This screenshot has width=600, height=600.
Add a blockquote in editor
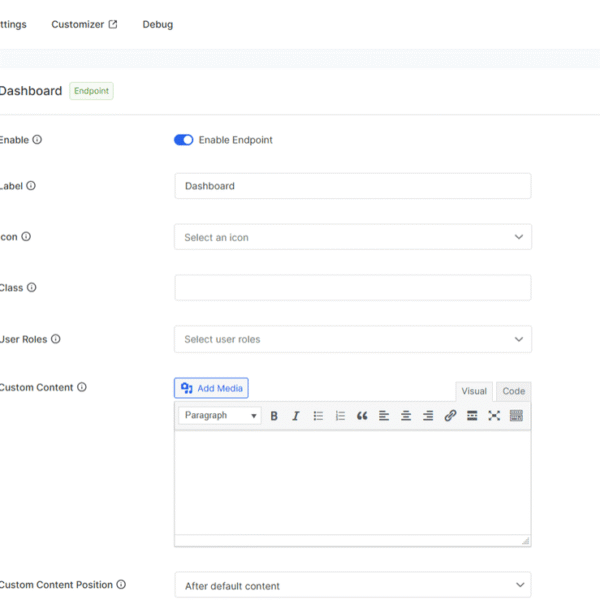point(362,416)
